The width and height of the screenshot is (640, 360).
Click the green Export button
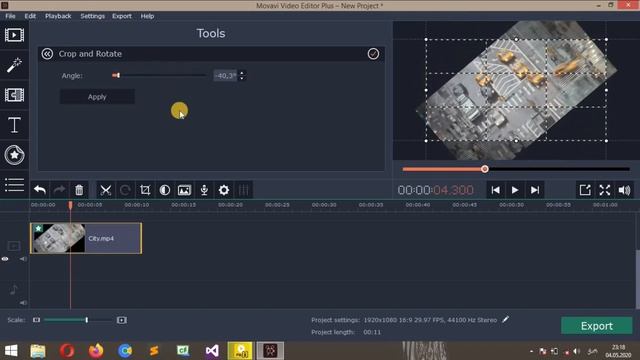click(596, 326)
